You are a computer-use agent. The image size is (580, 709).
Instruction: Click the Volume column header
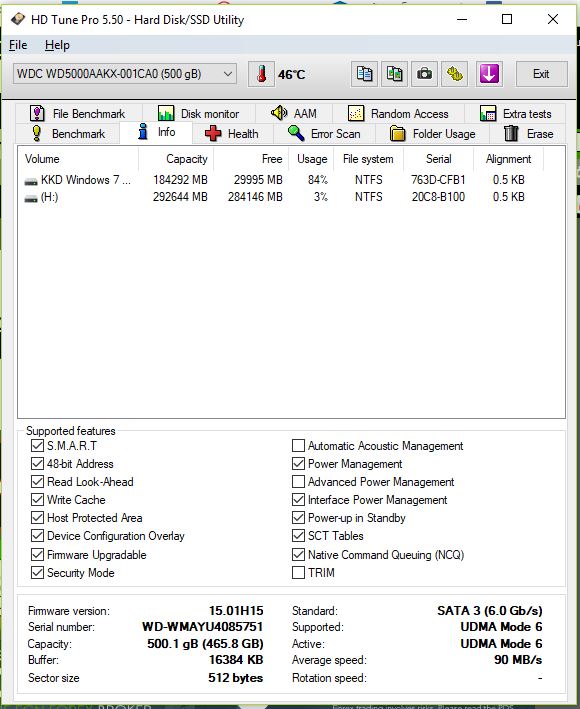click(x=78, y=159)
